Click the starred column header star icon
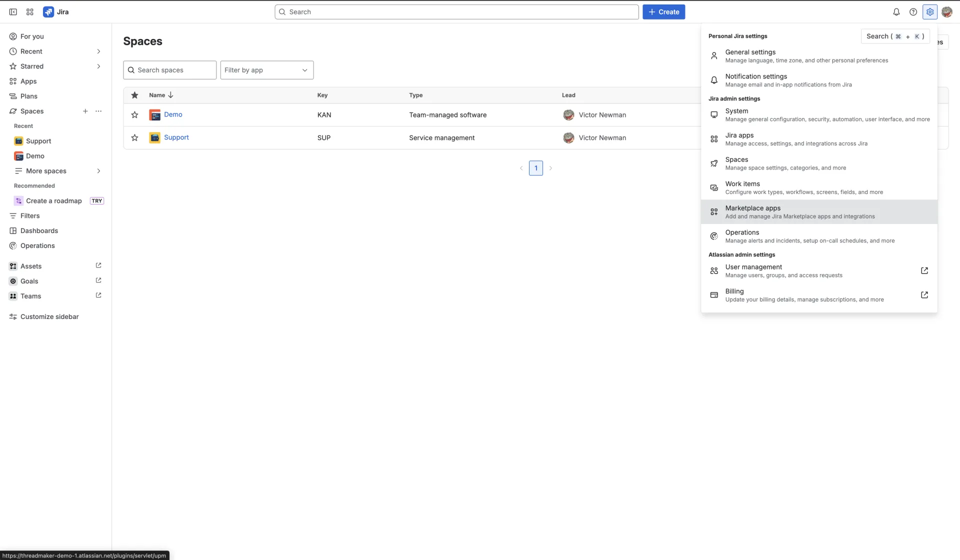Screen dimensions: 960x560 click(x=134, y=95)
